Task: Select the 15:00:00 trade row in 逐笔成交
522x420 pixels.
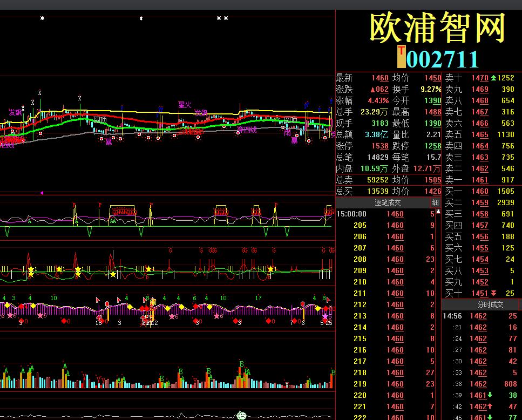Action: pyautogui.click(x=385, y=214)
